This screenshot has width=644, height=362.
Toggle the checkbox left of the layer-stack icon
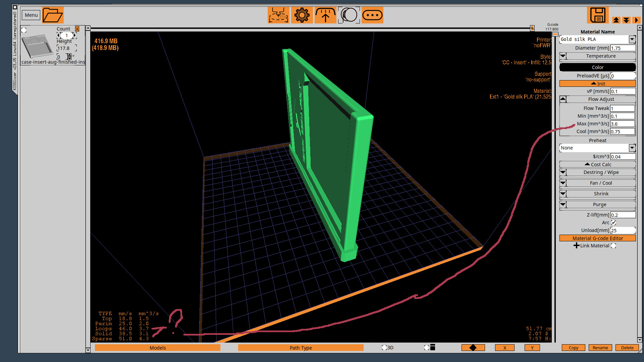tap(427, 348)
